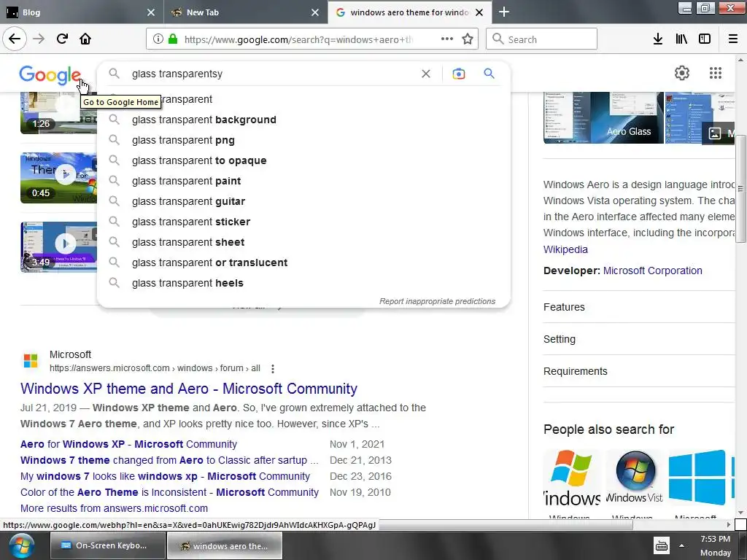This screenshot has width=747, height=560.
Task: Click the horizontal scrollbar at page bottom
Action: [505, 525]
